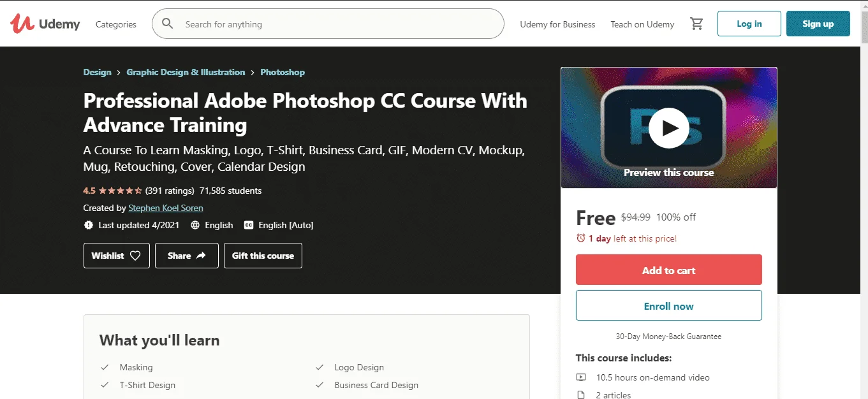
Task: Focus the Search for anything field
Action: point(328,24)
